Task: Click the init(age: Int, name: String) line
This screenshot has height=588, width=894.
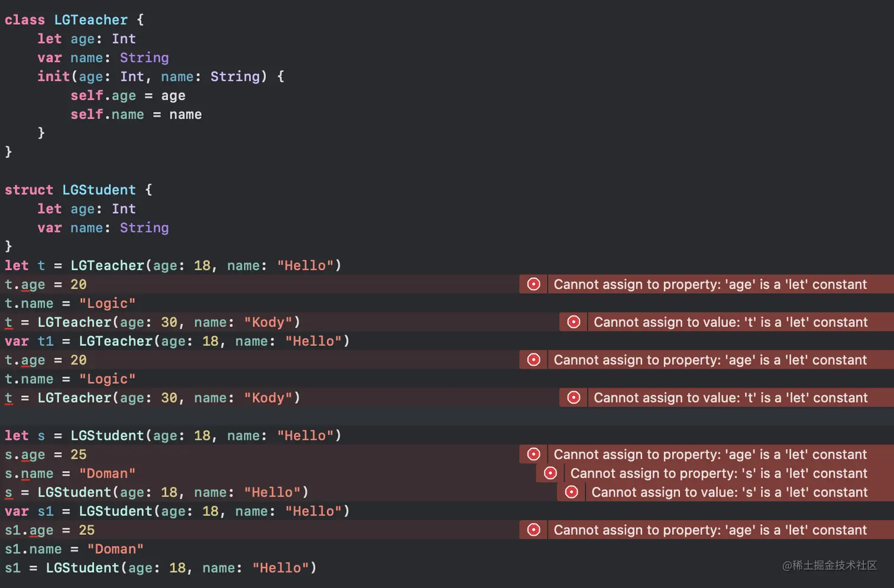Action: (x=161, y=76)
